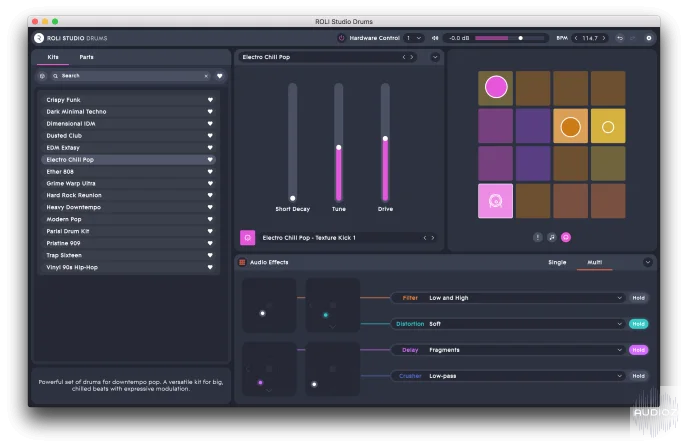Mute output with the speaker icon
Viewport: 688px width, 447px height.
tap(435, 38)
